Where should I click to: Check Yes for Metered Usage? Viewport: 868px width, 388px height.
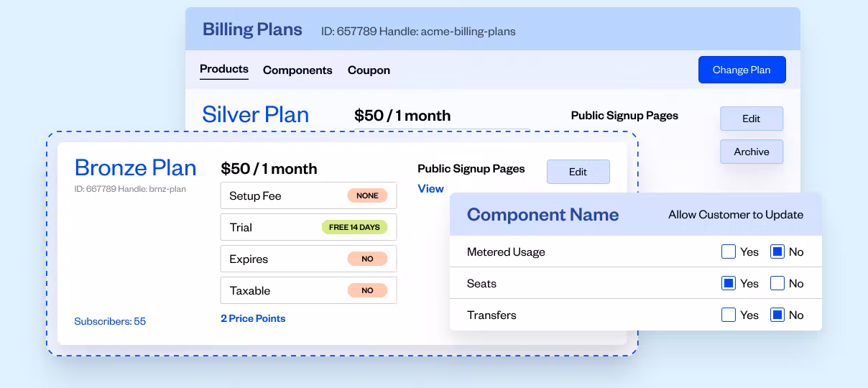[x=729, y=252]
